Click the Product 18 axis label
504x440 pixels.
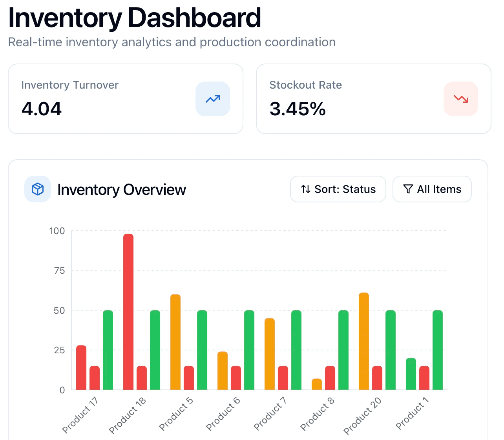[127, 415]
